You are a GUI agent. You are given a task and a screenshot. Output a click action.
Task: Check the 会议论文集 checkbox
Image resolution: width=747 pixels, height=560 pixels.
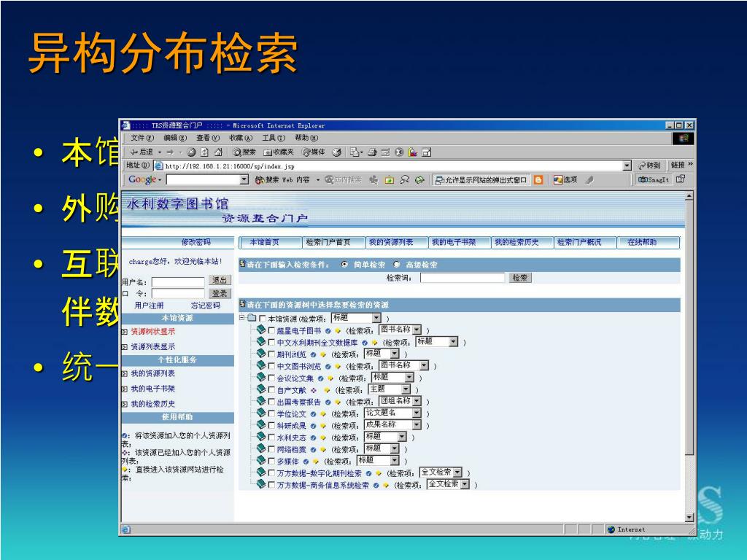click(x=271, y=378)
